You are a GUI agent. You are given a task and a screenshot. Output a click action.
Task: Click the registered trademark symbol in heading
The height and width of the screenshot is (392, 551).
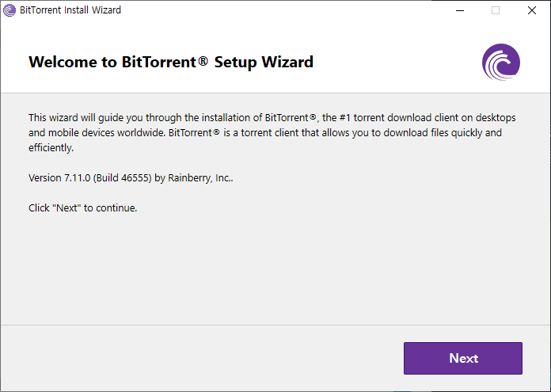[x=203, y=60]
